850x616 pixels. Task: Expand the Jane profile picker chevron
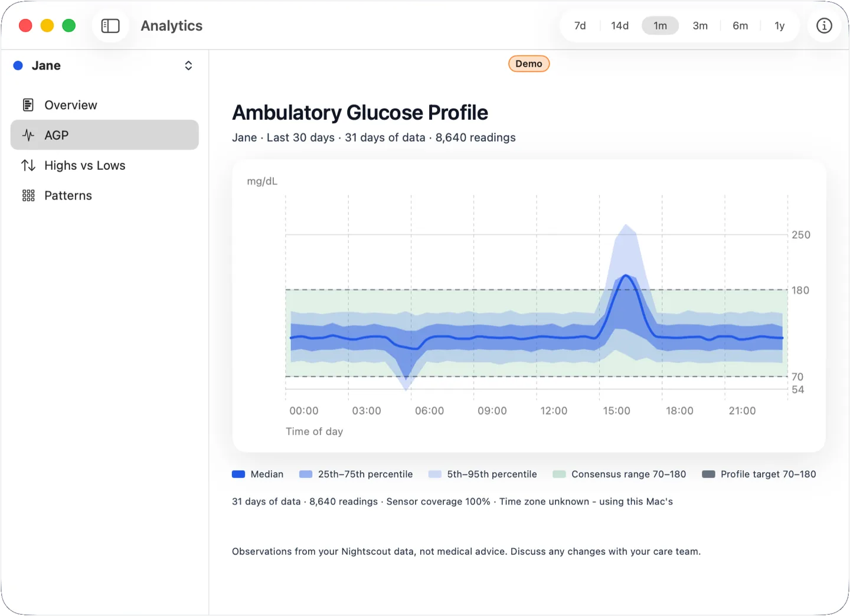pyautogui.click(x=188, y=65)
